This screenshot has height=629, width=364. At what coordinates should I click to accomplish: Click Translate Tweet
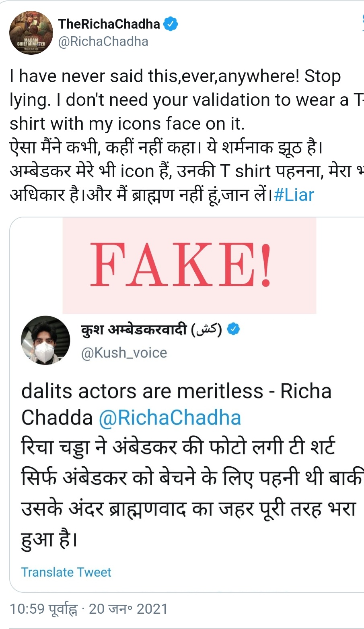(x=66, y=572)
